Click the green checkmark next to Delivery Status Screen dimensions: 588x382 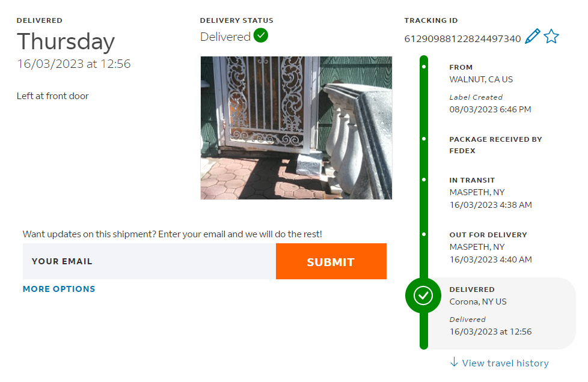click(x=261, y=35)
